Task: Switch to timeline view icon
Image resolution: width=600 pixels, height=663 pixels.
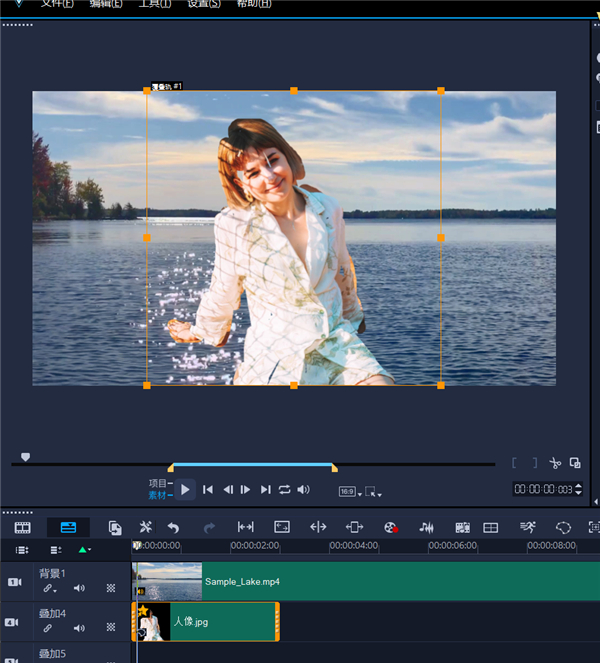Action: 68,527
